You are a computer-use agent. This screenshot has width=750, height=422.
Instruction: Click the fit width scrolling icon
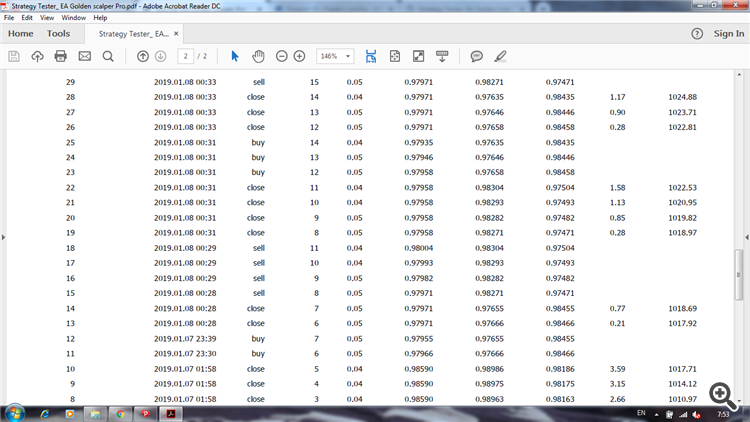(371, 56)
